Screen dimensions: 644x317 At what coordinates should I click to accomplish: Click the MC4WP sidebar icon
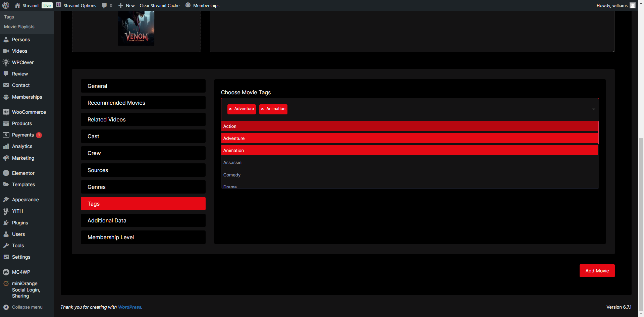6,272
